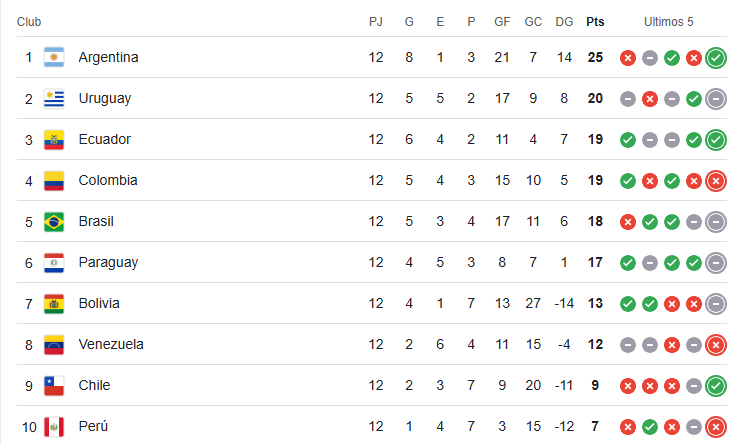Sort by the Pts column header

pyautogui.click(x=595, y=22)
